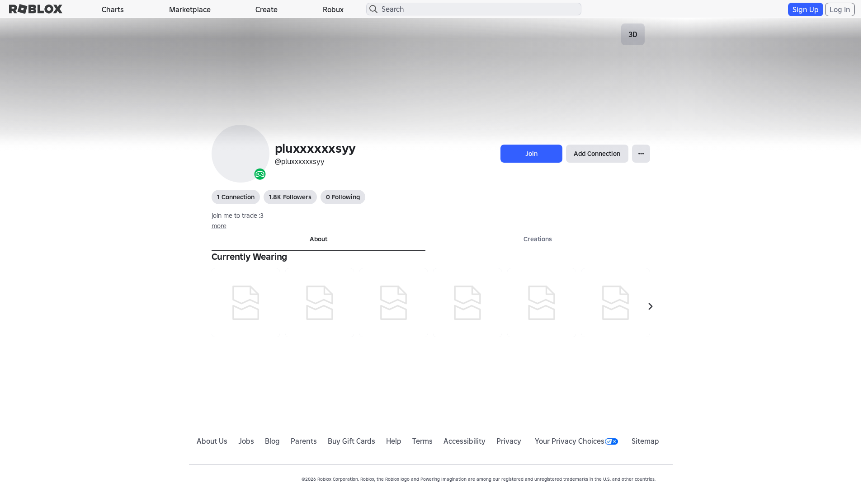Click the first Currently Wearing item placeholder
Viewport: 868px width, 488px height.
point(245,303)
